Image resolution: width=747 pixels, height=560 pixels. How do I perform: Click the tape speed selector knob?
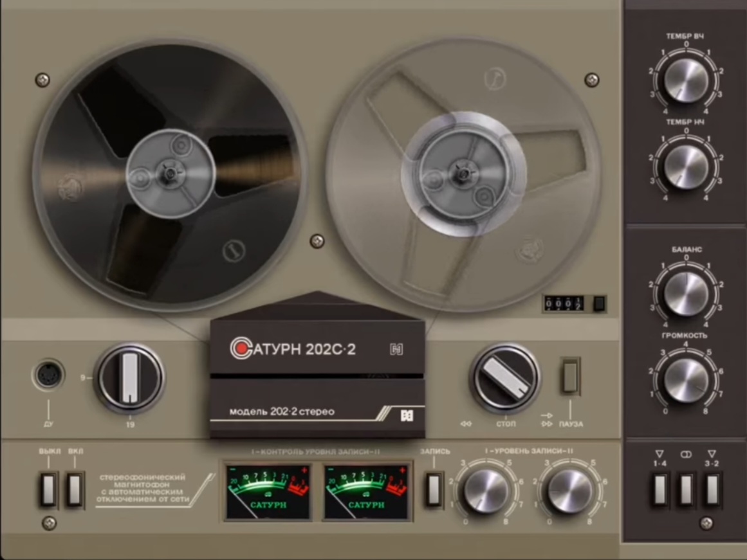click(x=131, y=377)
